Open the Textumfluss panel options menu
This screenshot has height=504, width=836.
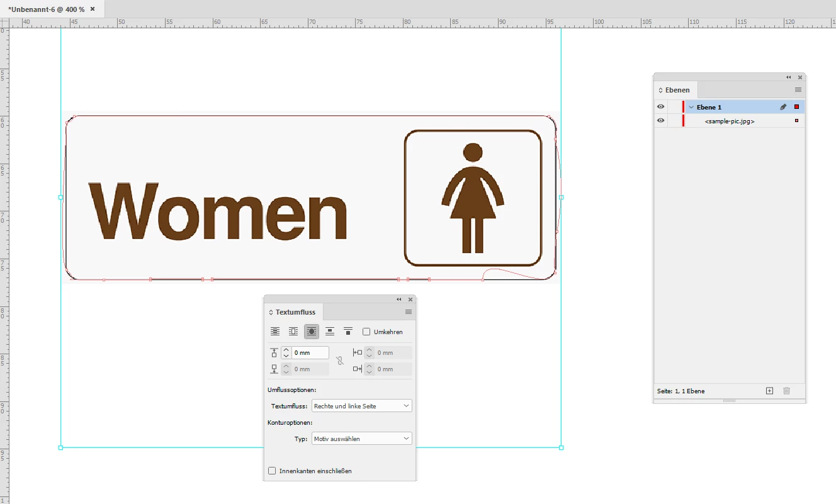pyautogui.click(x=408, y=312)
